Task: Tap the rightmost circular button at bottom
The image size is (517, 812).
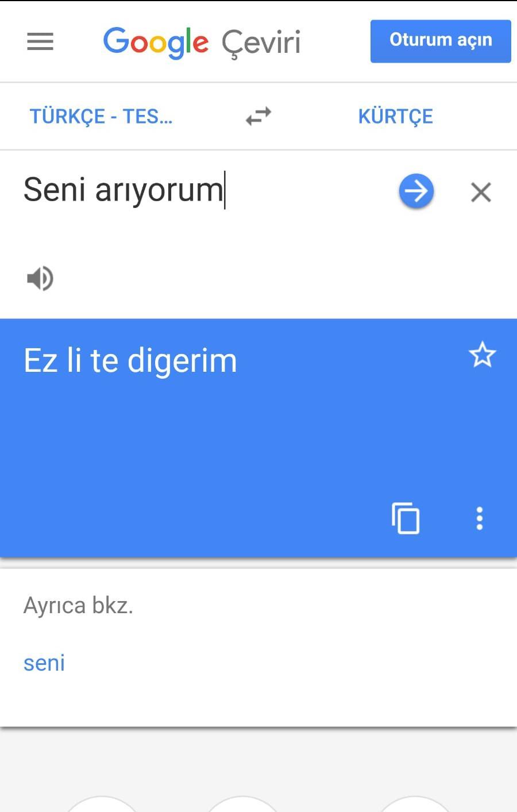Action: pos(415,805)
